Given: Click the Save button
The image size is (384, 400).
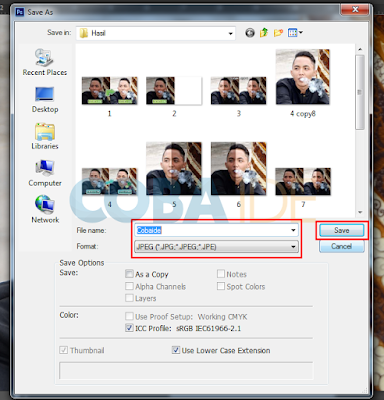Looking at the screenshot, I should click(342, 230).
